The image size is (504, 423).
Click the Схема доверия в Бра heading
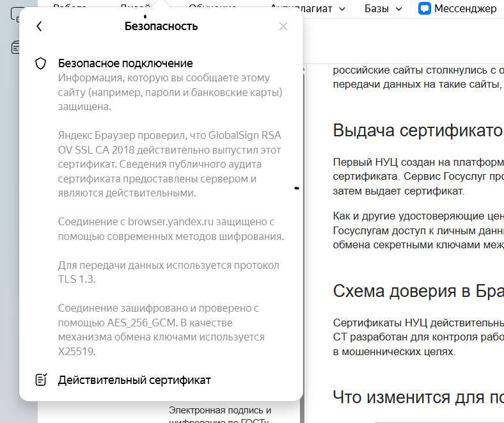click(x=418, y=291)
